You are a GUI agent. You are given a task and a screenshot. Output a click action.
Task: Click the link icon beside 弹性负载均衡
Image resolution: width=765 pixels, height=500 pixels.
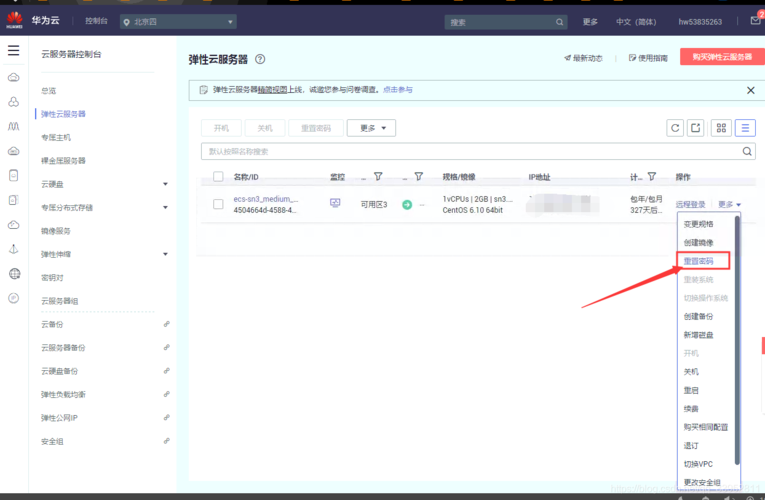coord(166,394)
